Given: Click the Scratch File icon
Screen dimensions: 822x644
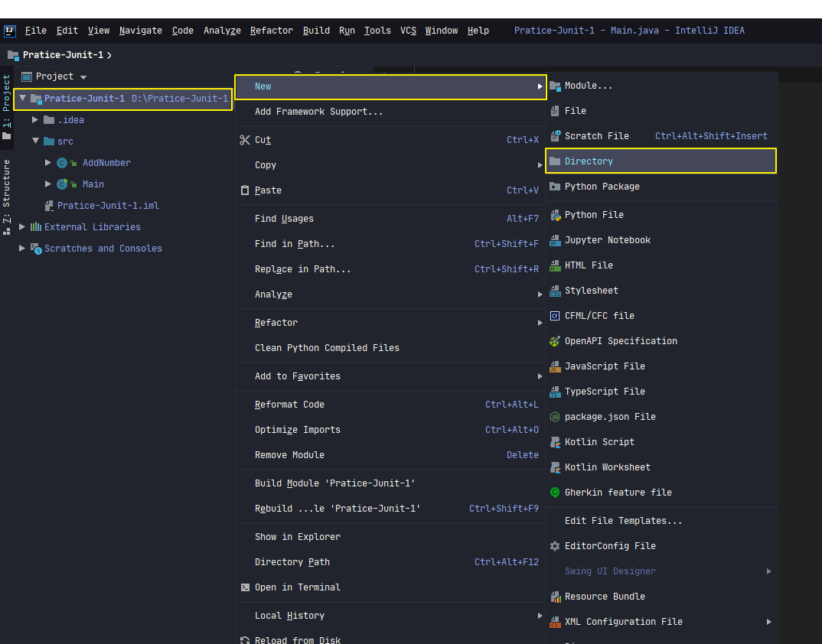Looking at the screenshot, I should [555, 136].
